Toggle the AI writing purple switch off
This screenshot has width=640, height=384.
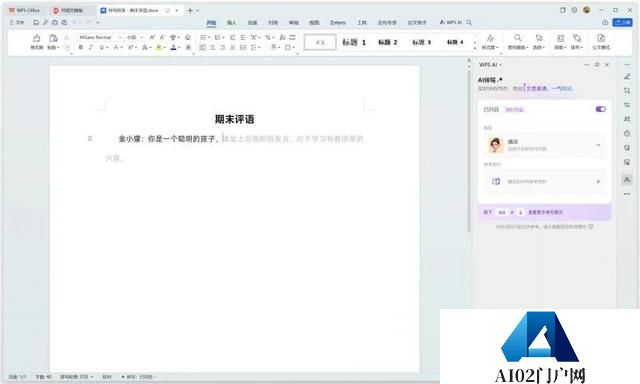tap(600, 109)
